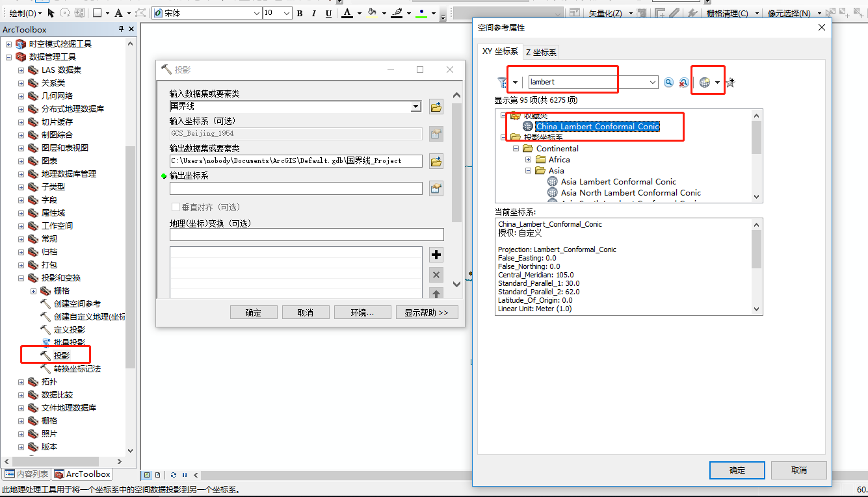
Task: Open the 批量投影 batch project tool
Action: [69, 342]
